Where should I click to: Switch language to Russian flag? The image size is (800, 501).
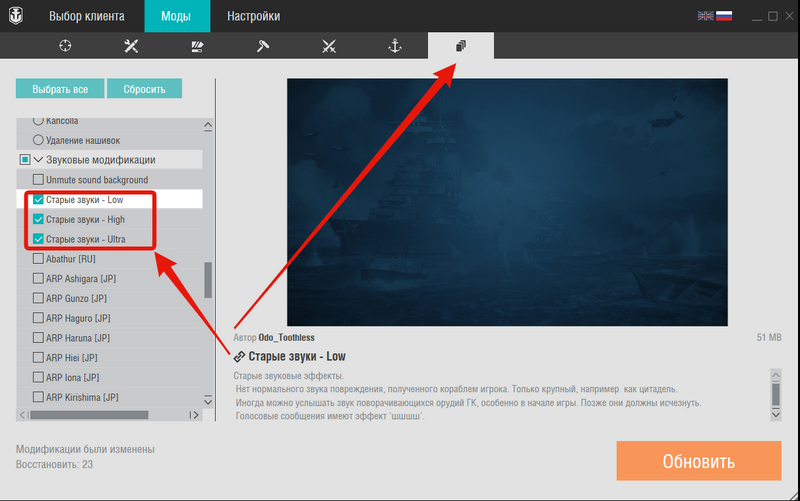tap(724, 16)
